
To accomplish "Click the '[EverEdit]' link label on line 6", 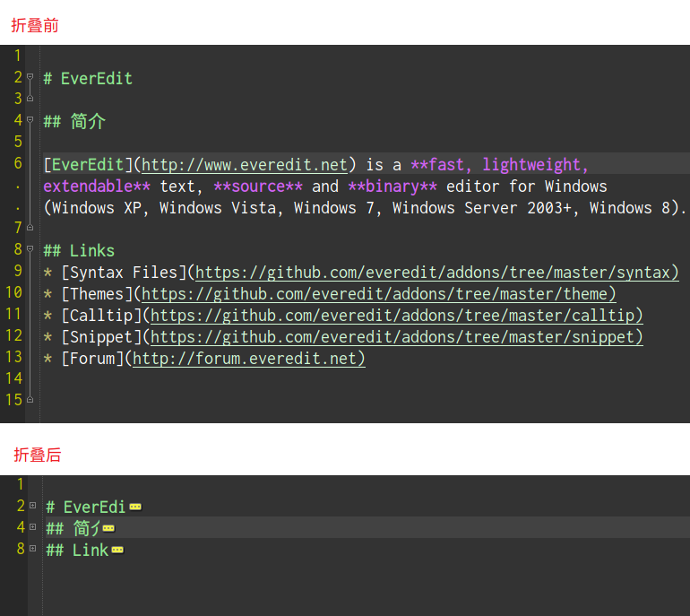I will pos(88,165).
